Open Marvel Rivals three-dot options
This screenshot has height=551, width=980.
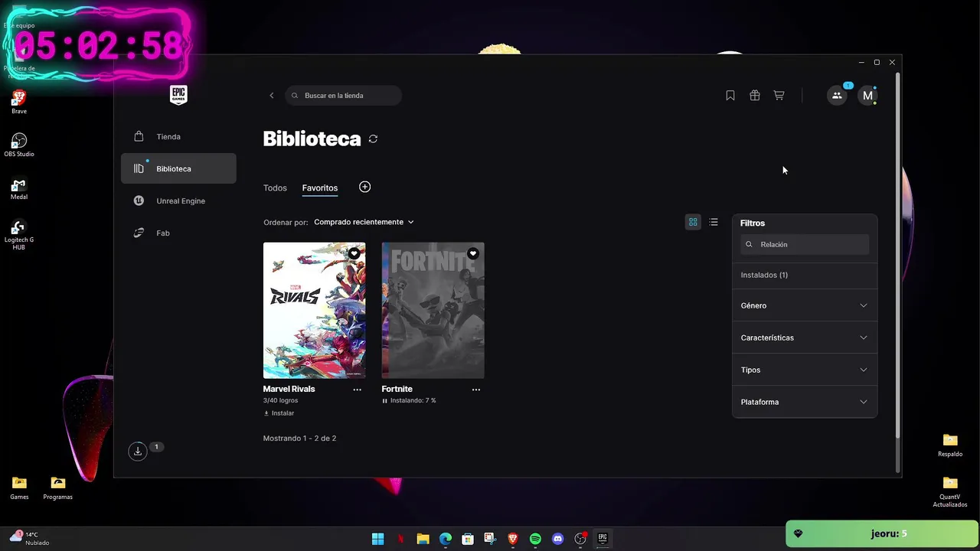pos(357,390)
